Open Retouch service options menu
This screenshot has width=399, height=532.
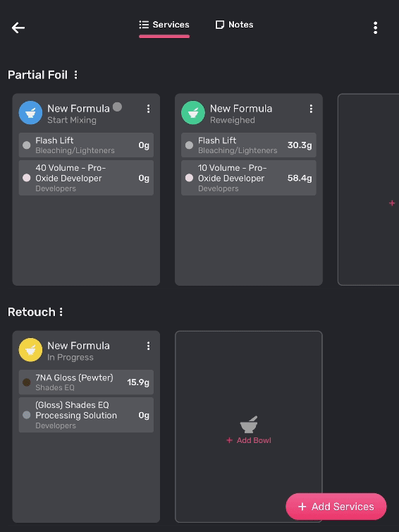[61, 312]
